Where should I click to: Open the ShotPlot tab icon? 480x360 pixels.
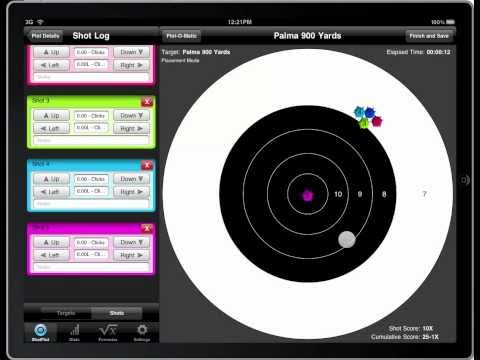41,332
